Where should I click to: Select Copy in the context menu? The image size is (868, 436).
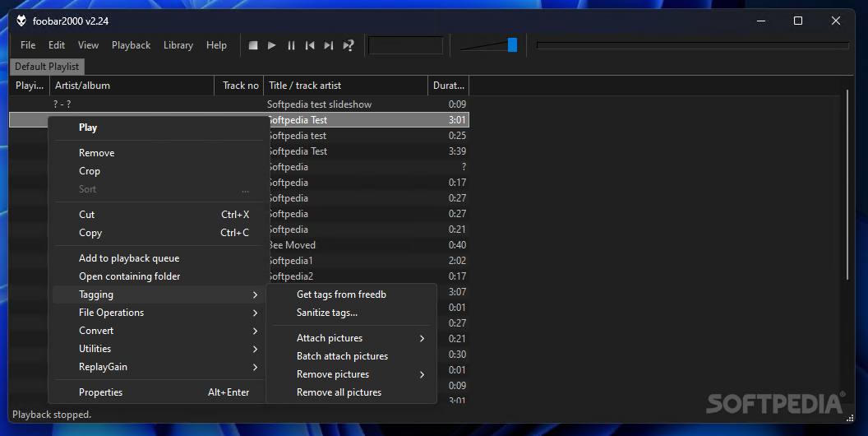point(158,233)
